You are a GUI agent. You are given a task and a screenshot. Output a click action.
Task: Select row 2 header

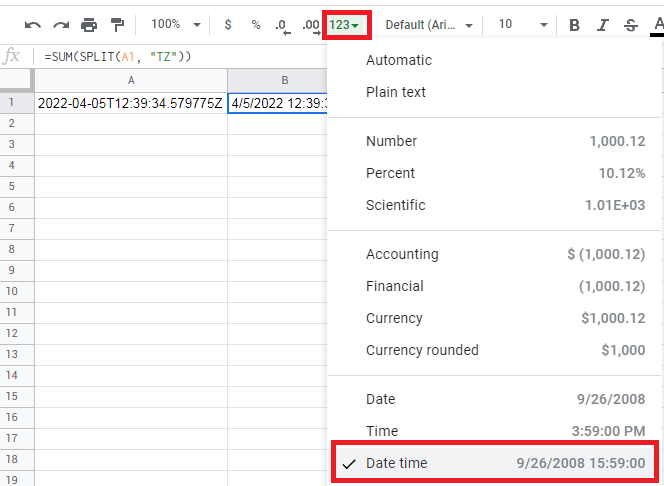click(x=17, y=124)
